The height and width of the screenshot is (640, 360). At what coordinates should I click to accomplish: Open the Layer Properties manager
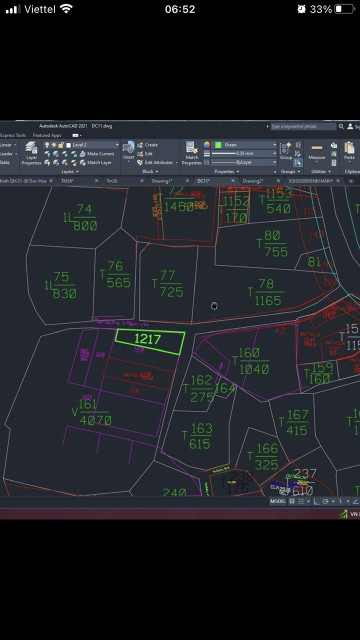[x=31, y=153]
